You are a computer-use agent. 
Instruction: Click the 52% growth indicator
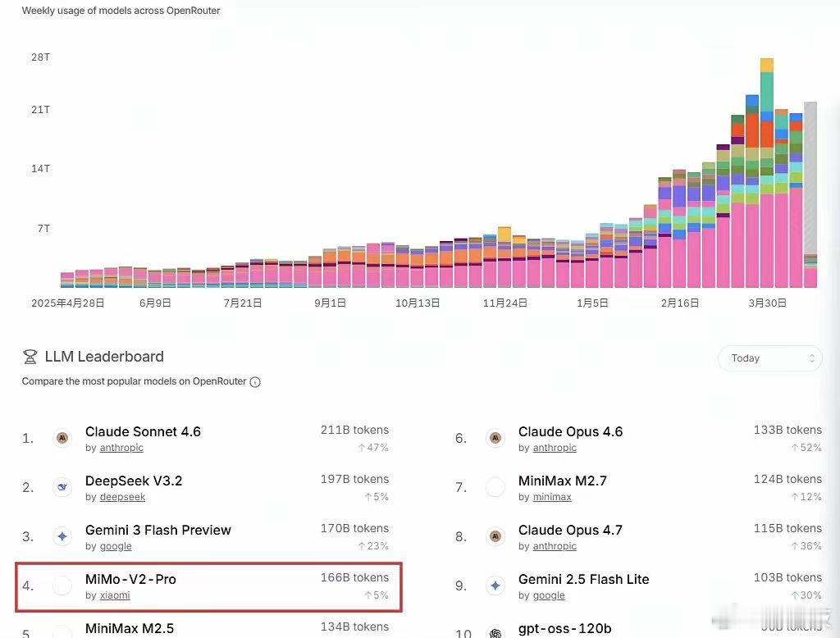pyautogui.click(x=806, y=448)
